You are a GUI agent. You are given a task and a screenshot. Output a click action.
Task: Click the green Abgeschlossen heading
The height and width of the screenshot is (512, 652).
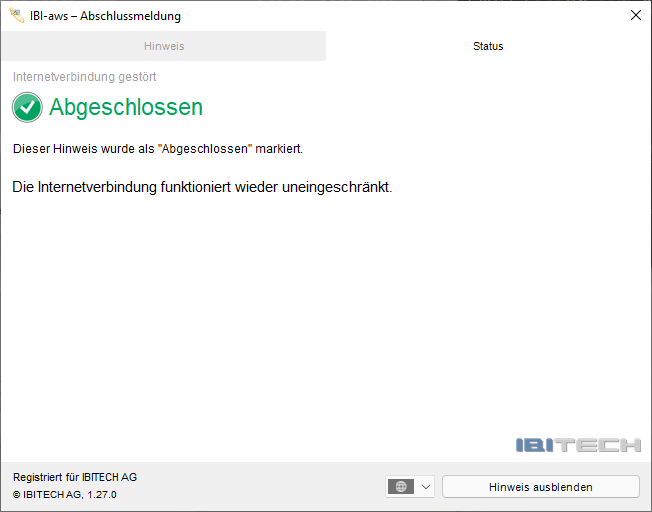[x=126, y=107]
